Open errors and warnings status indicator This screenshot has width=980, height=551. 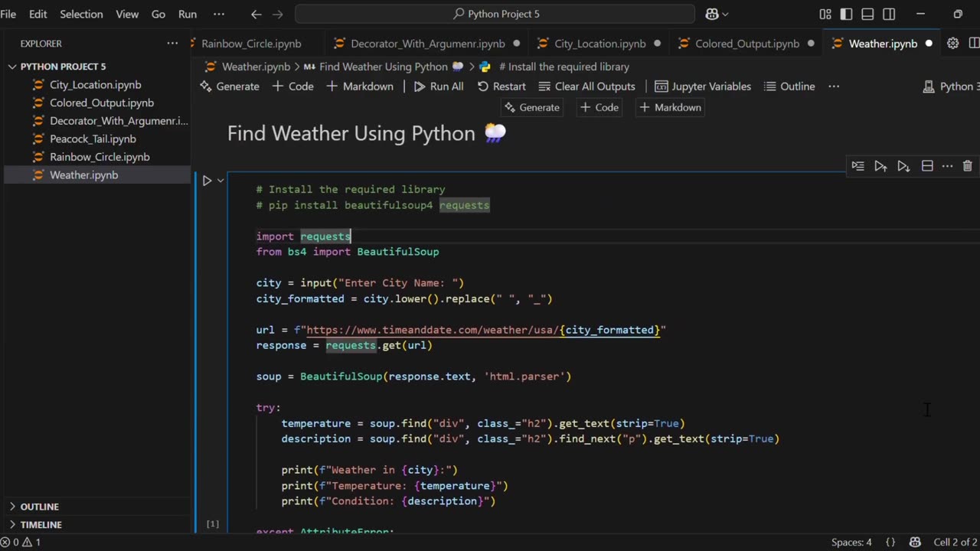21,542
